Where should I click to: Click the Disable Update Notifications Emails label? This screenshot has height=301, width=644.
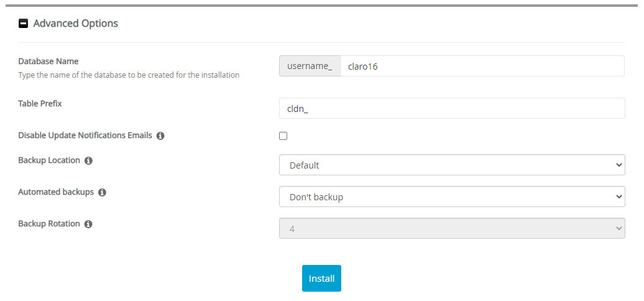(85, 135)
